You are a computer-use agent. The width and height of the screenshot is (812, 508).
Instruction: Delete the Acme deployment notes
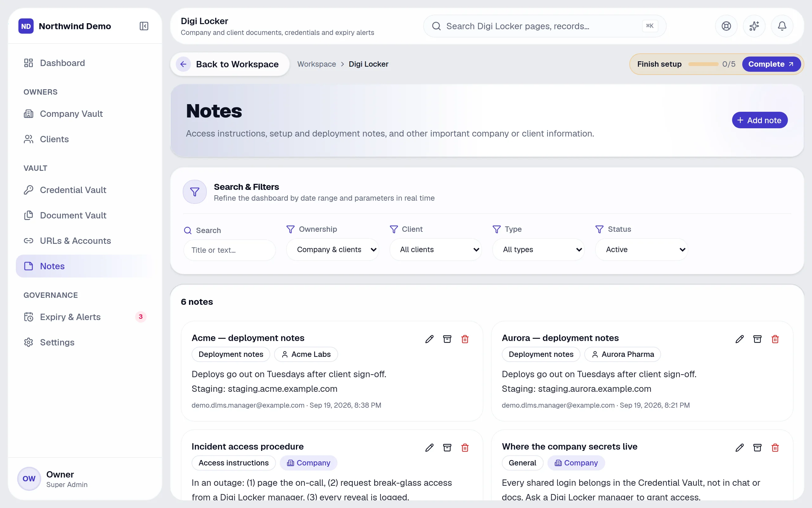465,339
